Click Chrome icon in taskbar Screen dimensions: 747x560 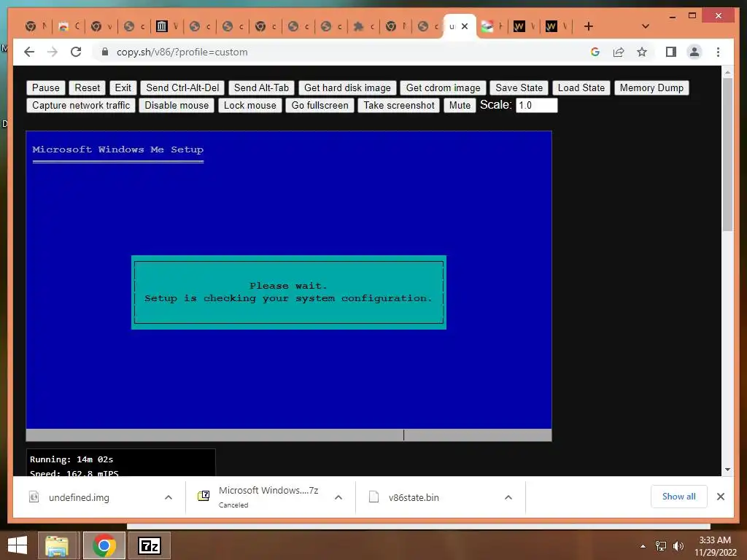(104, 545)
